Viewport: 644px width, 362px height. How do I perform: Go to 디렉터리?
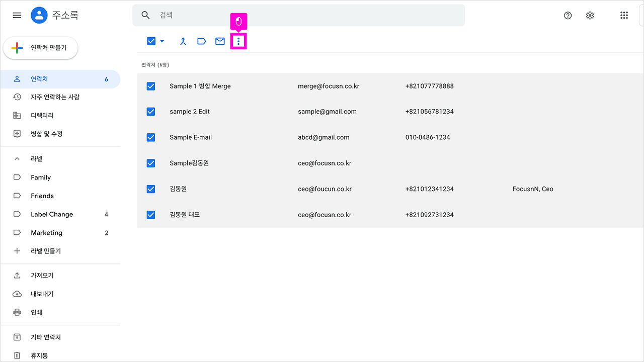tap(60, 115)
